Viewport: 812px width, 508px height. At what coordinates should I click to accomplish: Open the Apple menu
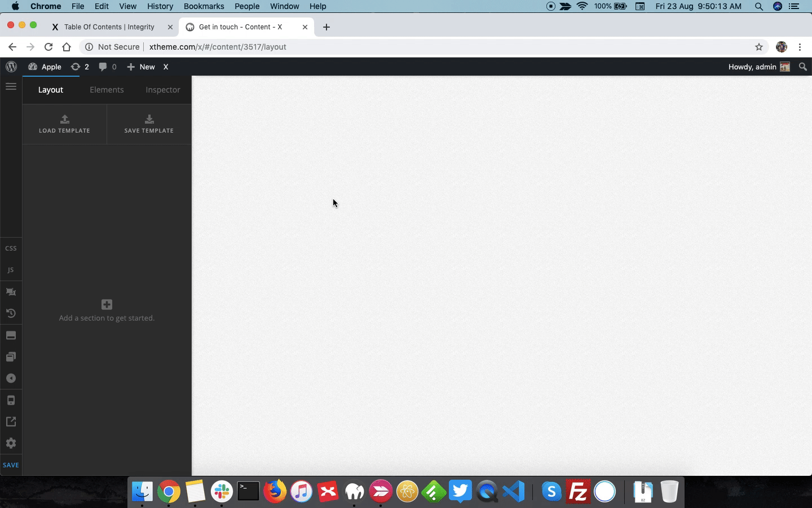pyautogui.click(x=15, y=6)
